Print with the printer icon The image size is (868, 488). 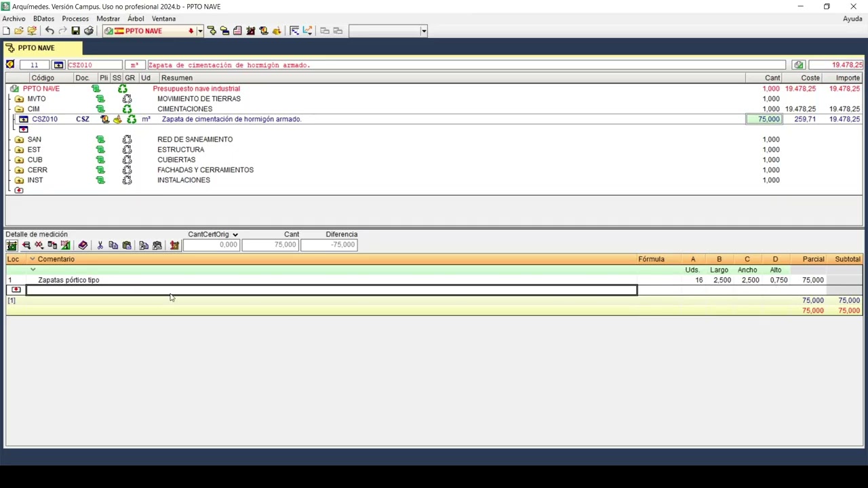[x=88, y=30]
